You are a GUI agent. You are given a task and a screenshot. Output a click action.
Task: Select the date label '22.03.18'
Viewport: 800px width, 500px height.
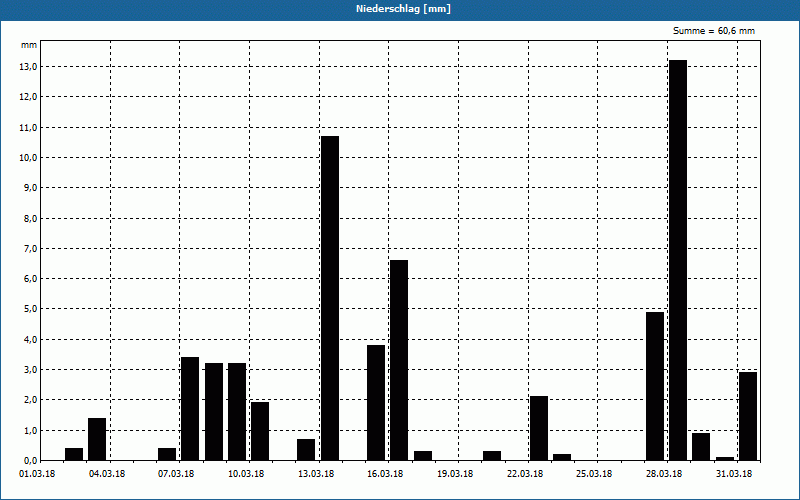click(x=524, y=474)
